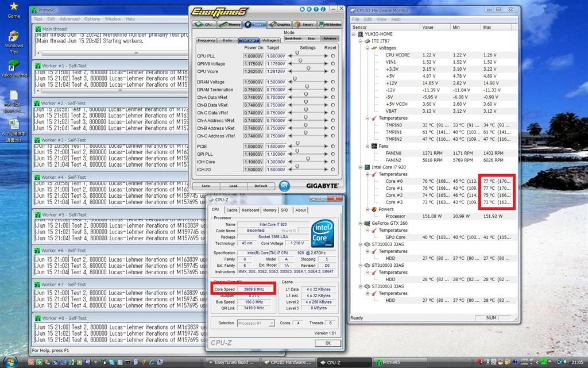Click the CPU-Z OK button
The height and width of the screenshot is (368, 588).
click(x=328, y=343)
